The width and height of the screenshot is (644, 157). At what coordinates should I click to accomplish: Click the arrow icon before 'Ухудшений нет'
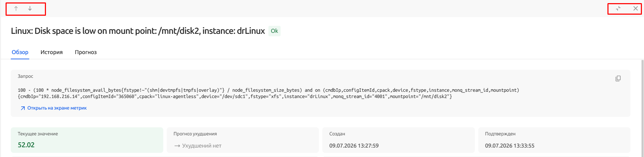(177, 146)
